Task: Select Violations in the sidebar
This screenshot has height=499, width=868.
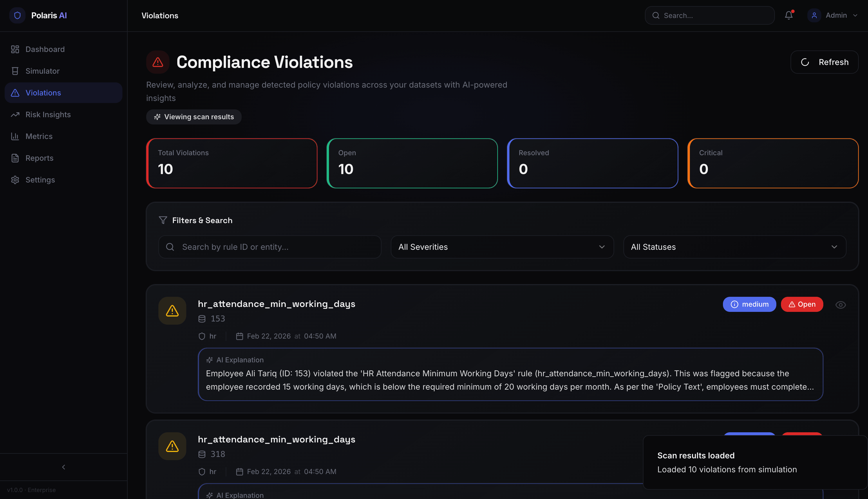Action: click(x=64, y=93)
